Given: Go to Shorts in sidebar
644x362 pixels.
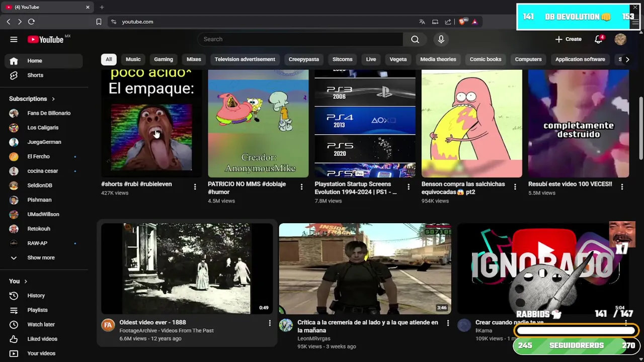Looking at the screenshot, I should (x=44, y=75).
